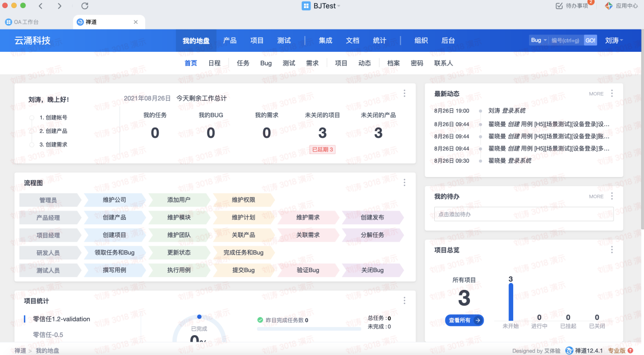The image size is (644, 355).
Task: Click the browser reload icon
Action: [x=85, y=6]
